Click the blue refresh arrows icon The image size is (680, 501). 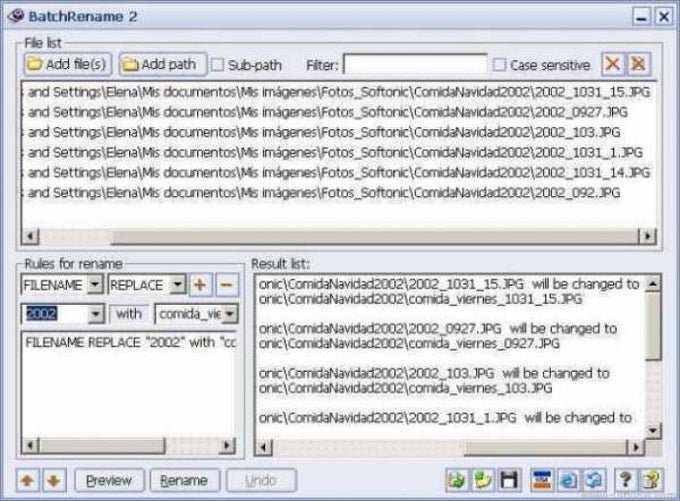(x=594, y=480)
